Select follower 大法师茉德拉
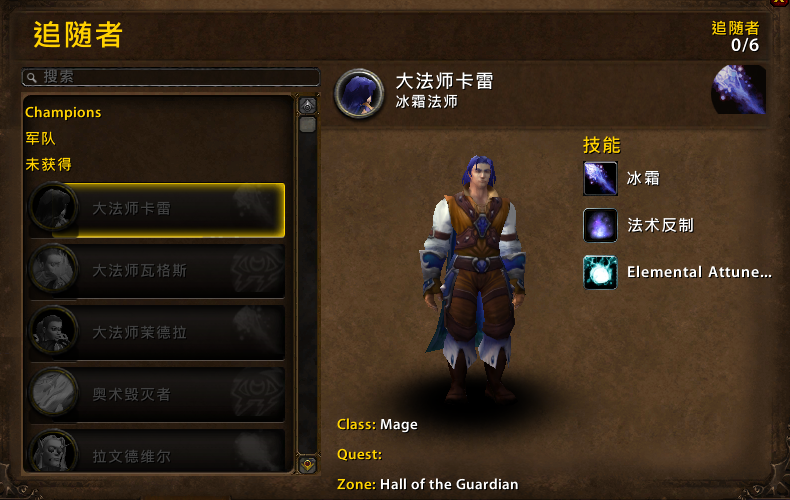Screen dimensions: 790x500 click(x=157, y=333)
